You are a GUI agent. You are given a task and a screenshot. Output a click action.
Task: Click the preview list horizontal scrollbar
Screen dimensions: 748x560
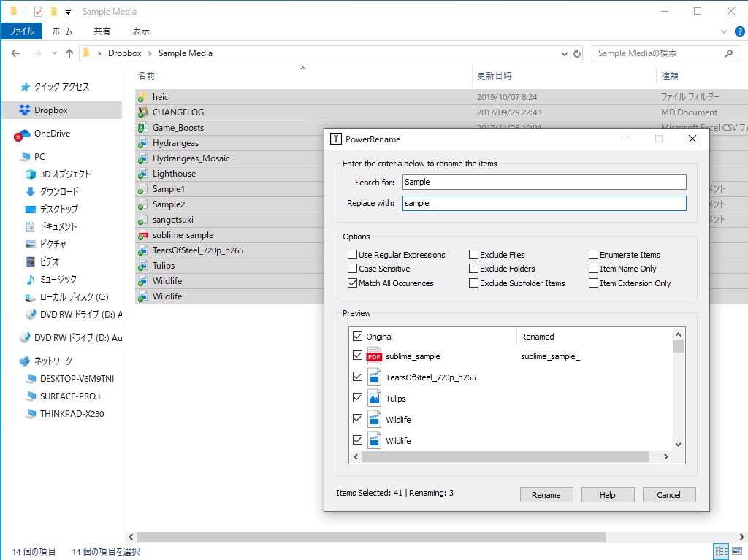(x=505, y=456)
